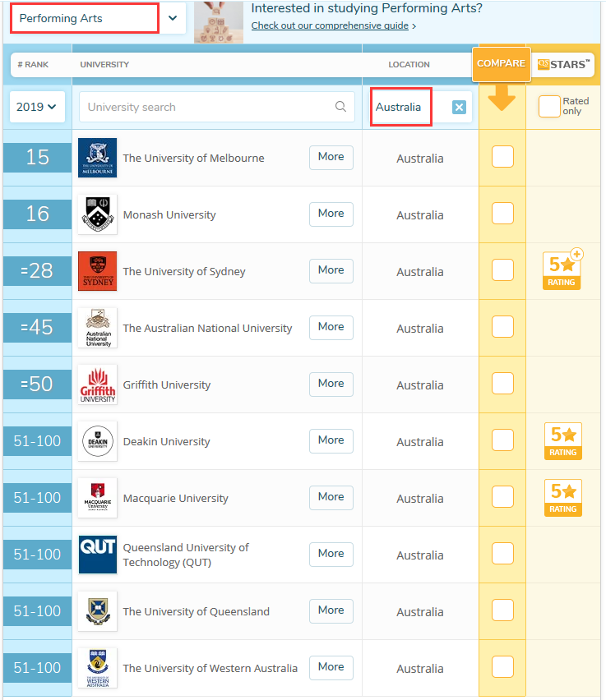The image size is (606, 700).
Task: Open The University of Queensland name link
Action: (x=197, y=611)
